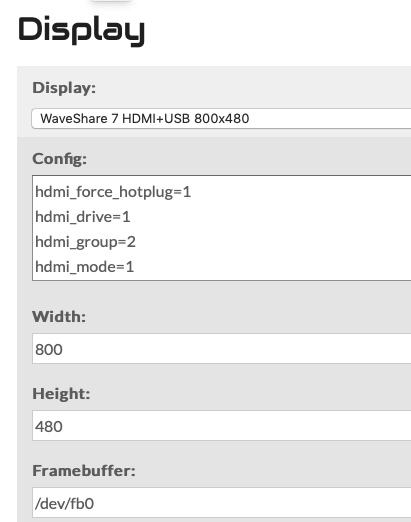Click the Display: field label

64,88
